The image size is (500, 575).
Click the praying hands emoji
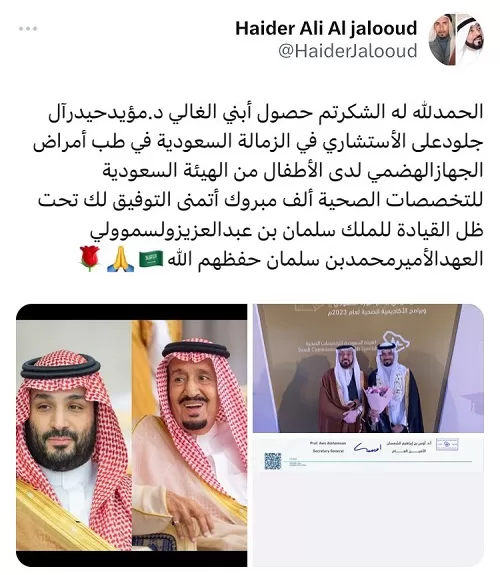point(120,259)
